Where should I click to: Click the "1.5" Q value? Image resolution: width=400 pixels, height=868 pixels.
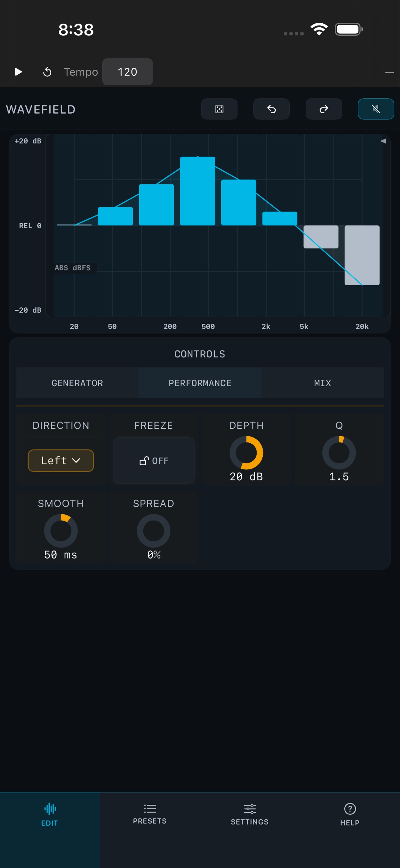339,477
